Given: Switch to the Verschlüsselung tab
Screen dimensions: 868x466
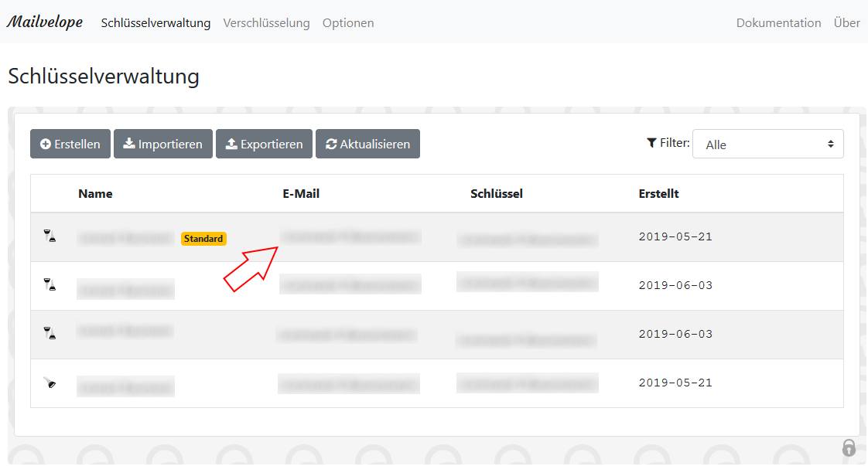Looking at the screenshot, I should (x=266, y=22).
